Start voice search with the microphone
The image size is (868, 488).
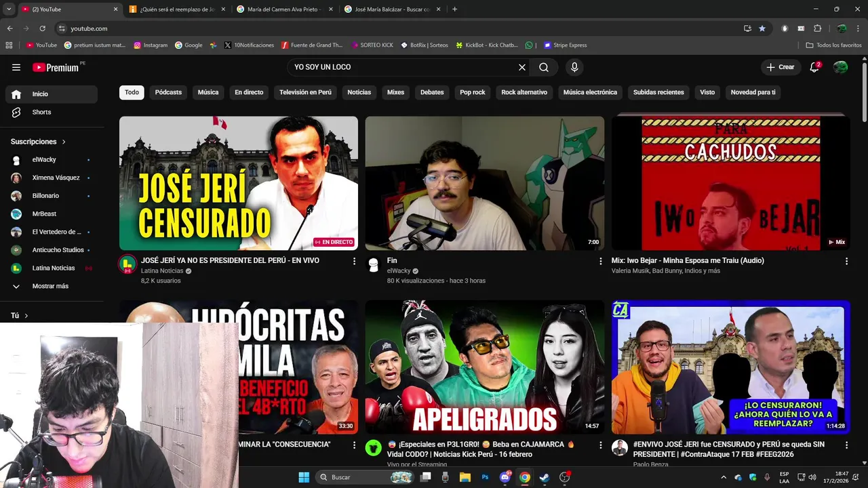tap(574, 67)
